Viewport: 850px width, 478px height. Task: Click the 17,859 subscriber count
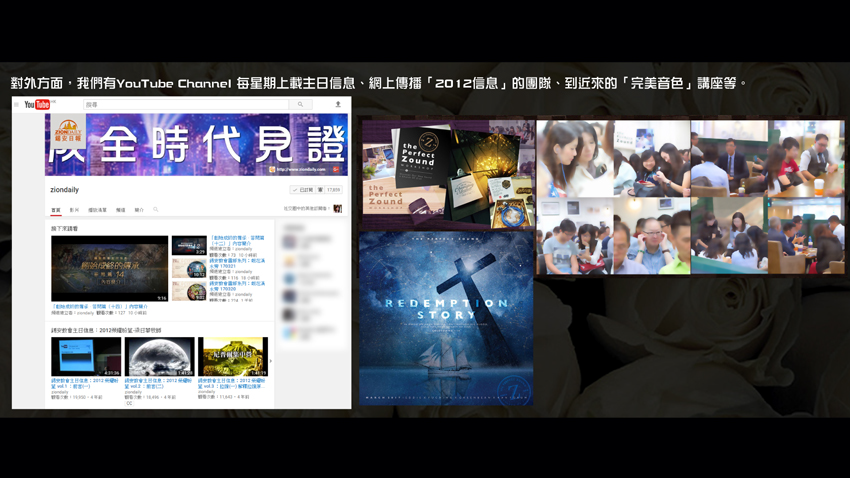point(333,190)
